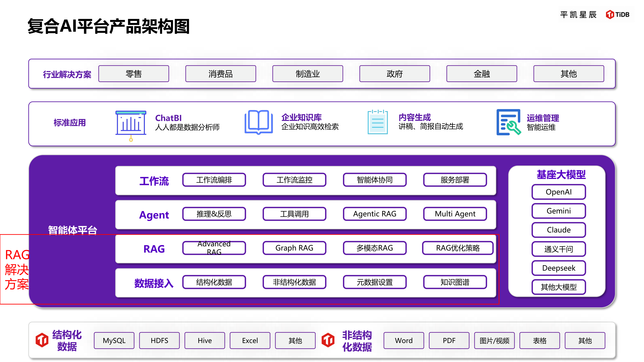644x362 pixels.
Task: Click the red TiDB icon beside 结构化数据
Action: point(42,340)
